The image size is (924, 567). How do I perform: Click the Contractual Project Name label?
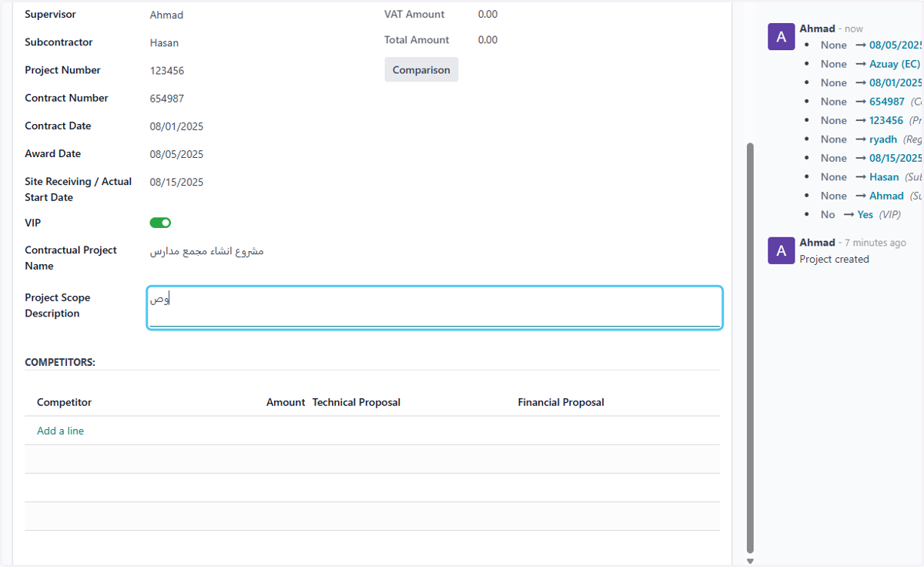tap(71, 258)
